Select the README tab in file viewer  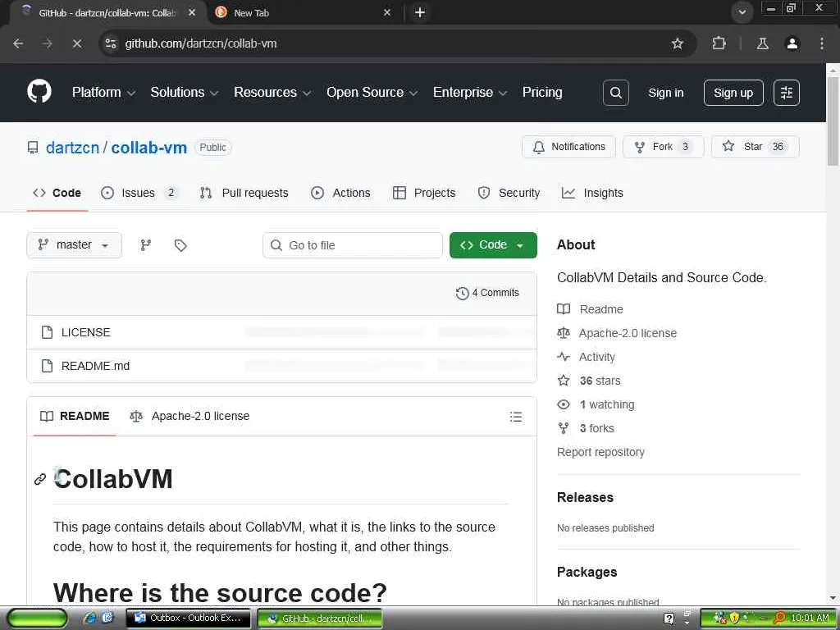75,416
